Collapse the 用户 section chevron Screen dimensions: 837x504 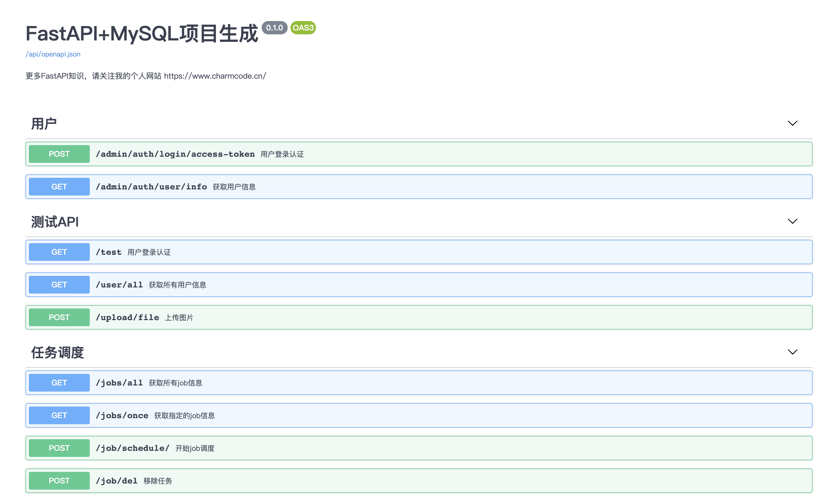[792, 123]
